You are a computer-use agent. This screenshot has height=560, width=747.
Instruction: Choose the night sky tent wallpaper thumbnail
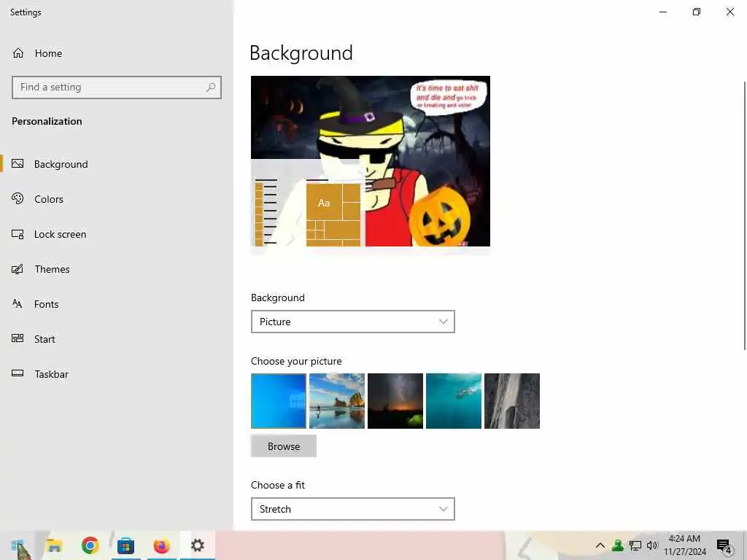pyautogui.click(x=395, y=401)
